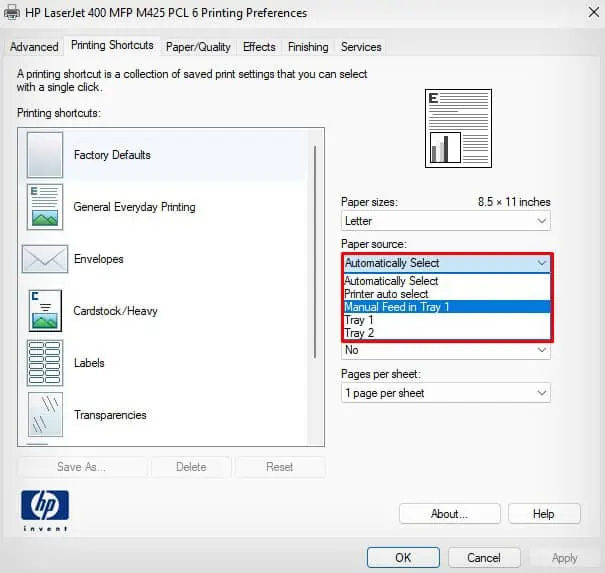The height and width of the screenshot is (573, 605).
Task: Open the About... dialog
Action: coord(450,514)
